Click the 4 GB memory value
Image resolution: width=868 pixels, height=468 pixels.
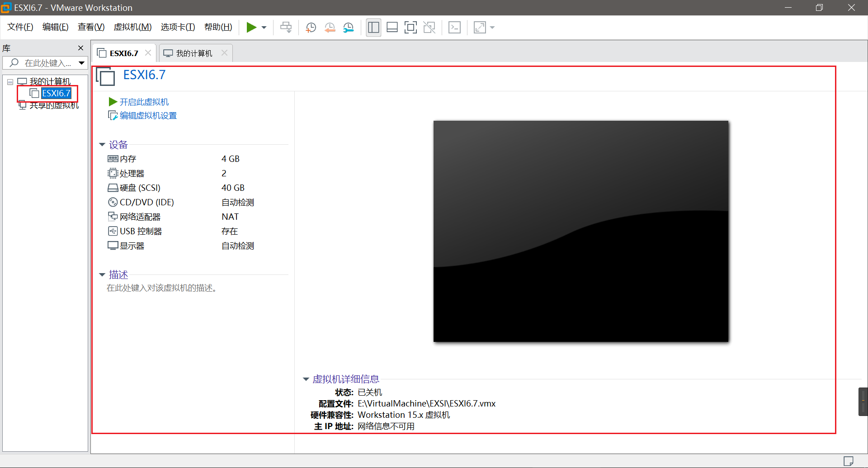tap(231, 159)
